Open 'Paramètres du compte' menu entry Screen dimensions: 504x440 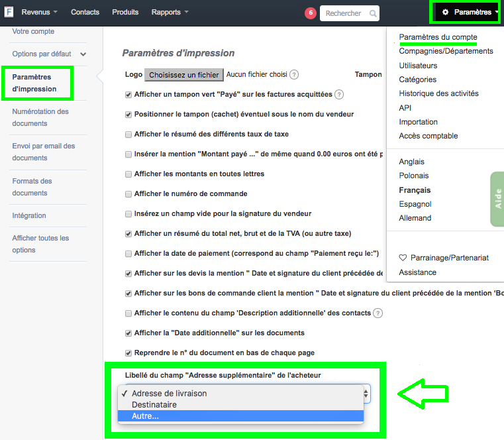438,37
